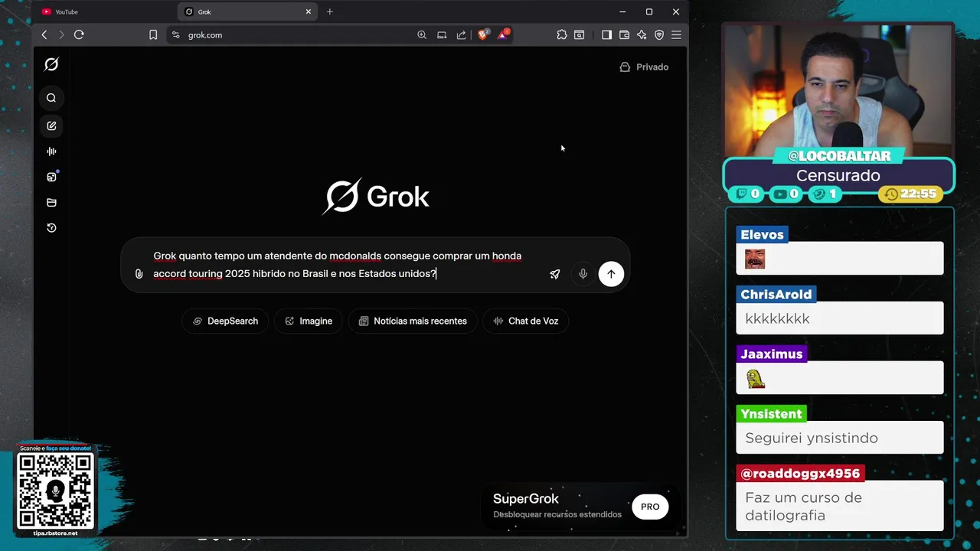
Task: Click the rocket icon in the prompt box
Action: tap(555, 274)
